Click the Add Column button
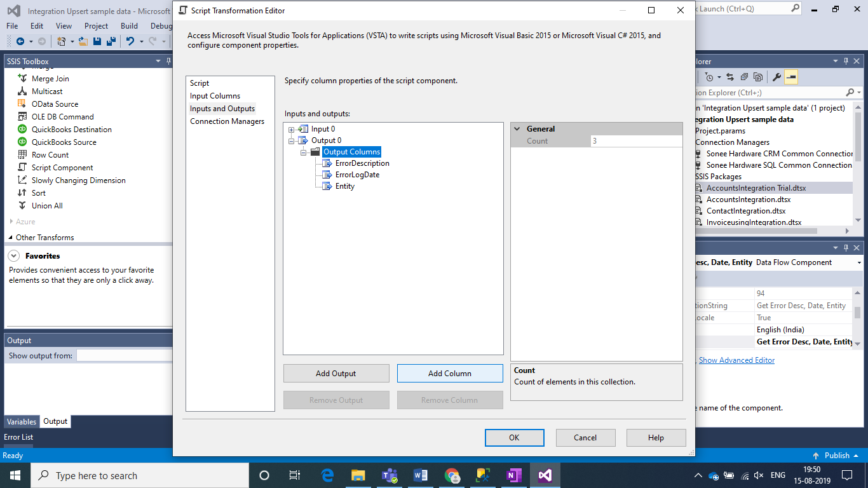 click(450, 374)
